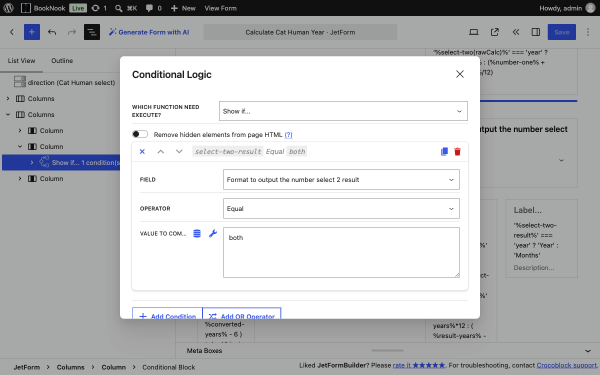Open the form in a new tab
The height and width of the screenshot is (375, 600).
point(495,32)
